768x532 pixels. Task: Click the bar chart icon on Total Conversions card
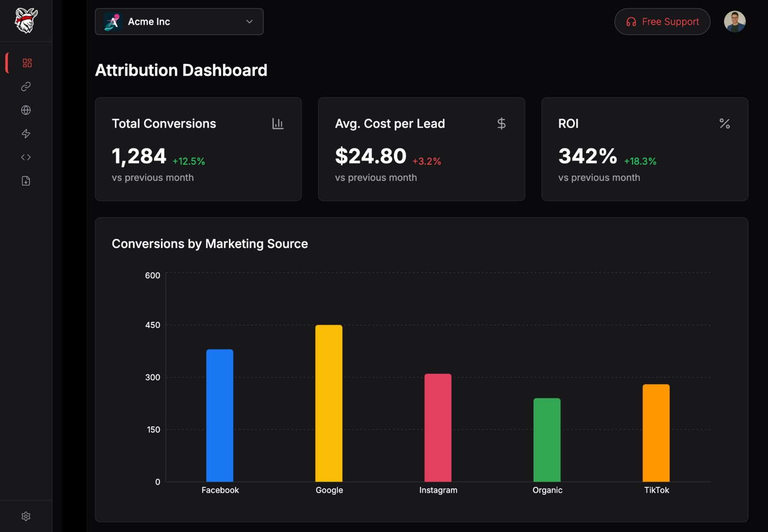pos(278,123)
